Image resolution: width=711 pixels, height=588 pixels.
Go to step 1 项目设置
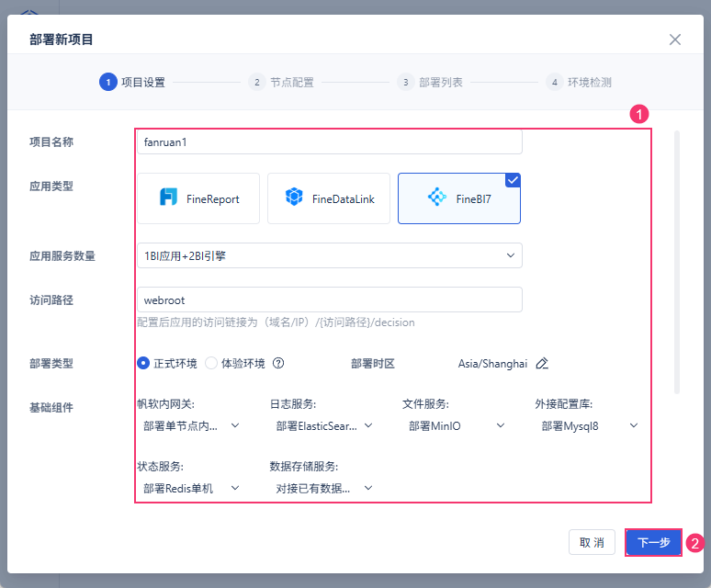(x=132, y=82)
